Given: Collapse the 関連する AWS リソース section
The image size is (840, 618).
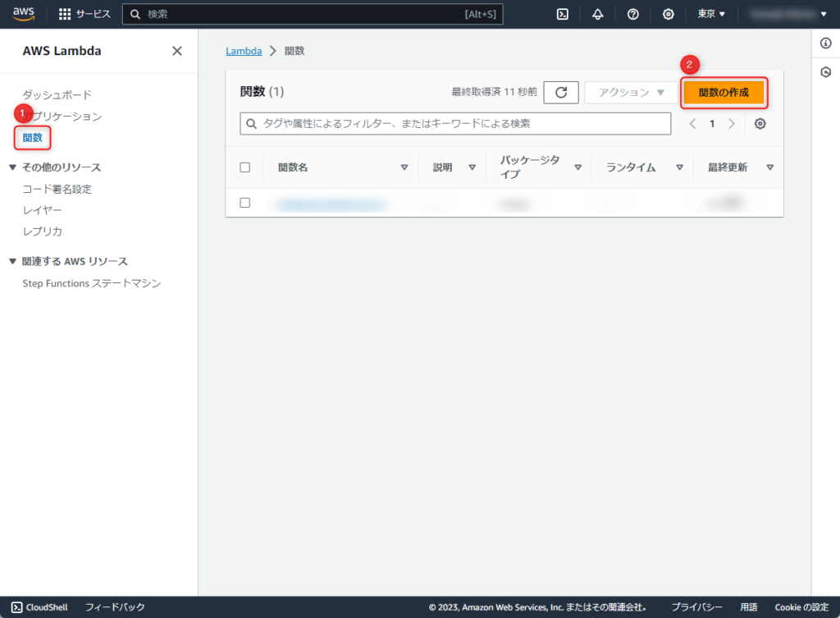Looking at the screenshot, I should 13,261.
